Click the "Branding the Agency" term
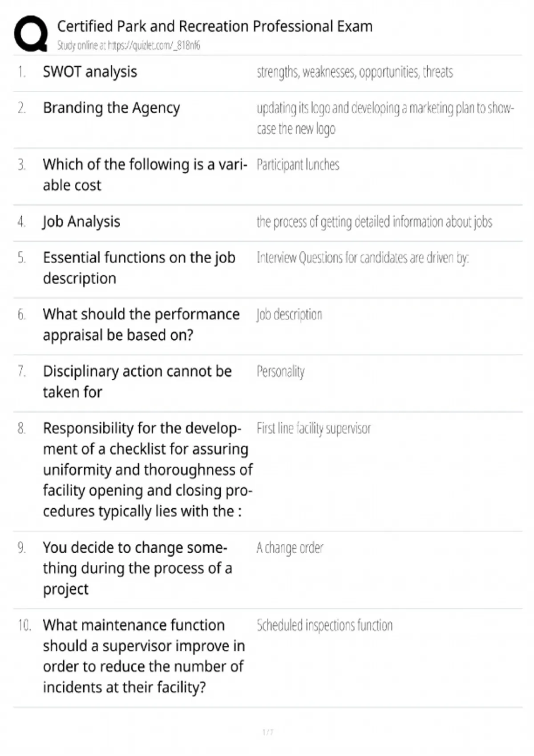 tap(111, 108)
